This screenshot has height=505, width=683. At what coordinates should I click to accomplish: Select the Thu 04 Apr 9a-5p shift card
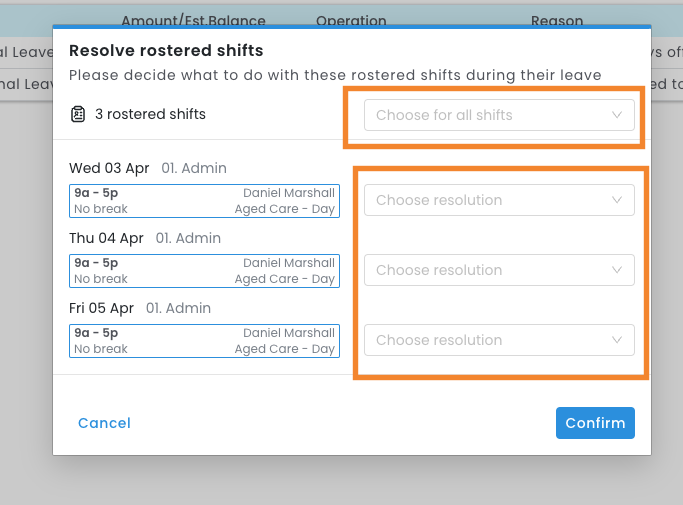pos(204,271)
